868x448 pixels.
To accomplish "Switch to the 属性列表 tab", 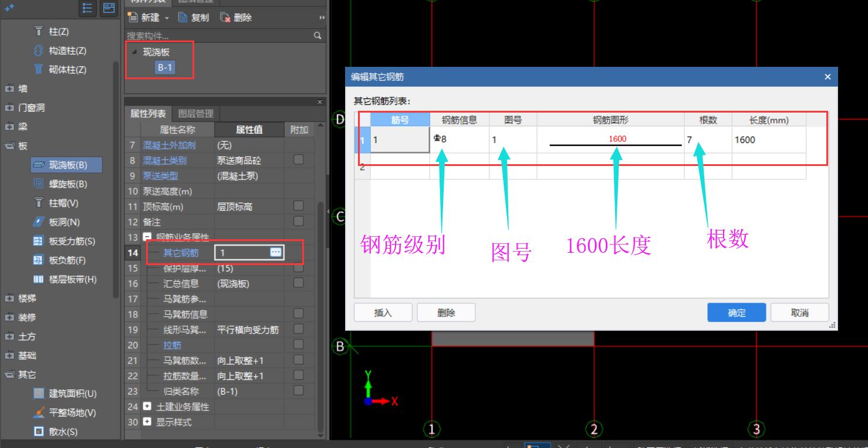I will click(148, 114).
